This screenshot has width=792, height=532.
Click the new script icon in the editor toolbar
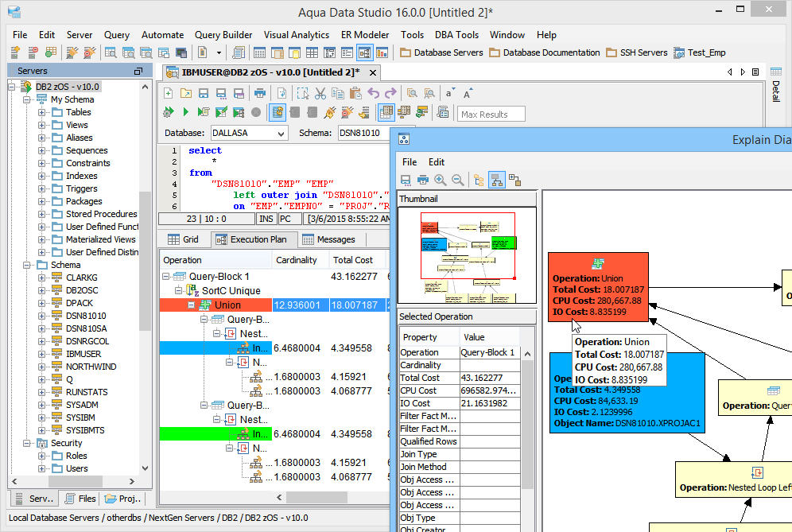pyautogui.click(x=169, y=94)
